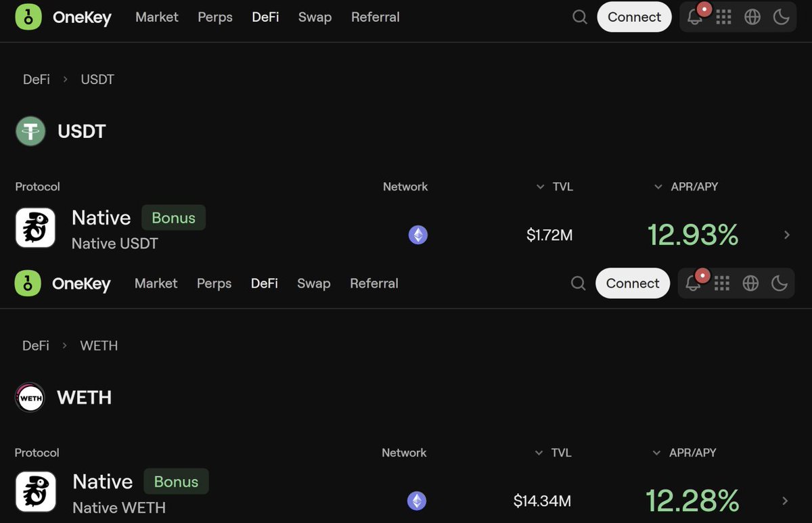Screen dimensions: 812x523
Task: Open Referral in the USDT header
Action: point(376,17)
